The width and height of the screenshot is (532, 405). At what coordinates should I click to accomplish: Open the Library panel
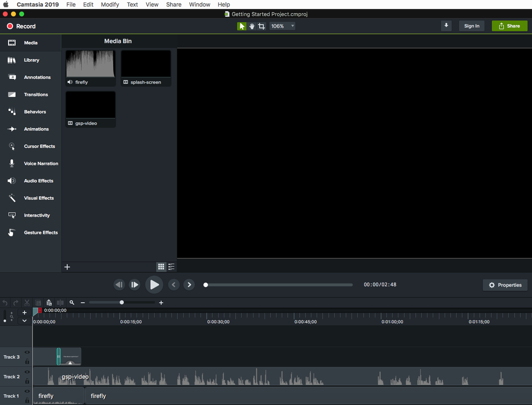click(30, 60)
